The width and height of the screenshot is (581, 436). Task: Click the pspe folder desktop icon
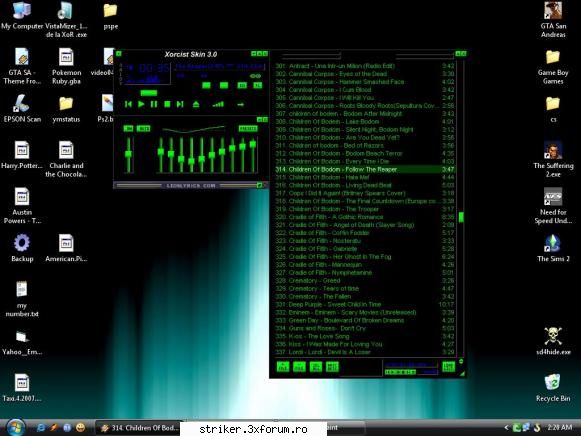[x=110, y=16]
